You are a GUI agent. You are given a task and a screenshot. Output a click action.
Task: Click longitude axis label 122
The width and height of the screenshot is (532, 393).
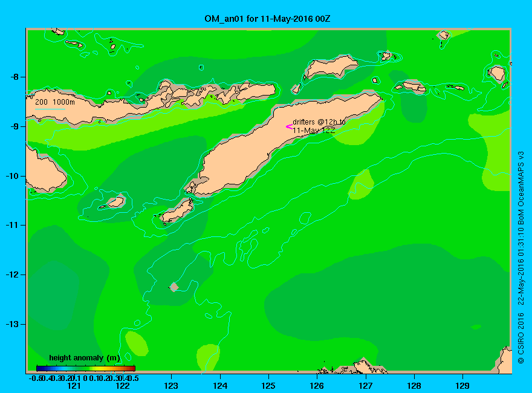tap(123, 386)
